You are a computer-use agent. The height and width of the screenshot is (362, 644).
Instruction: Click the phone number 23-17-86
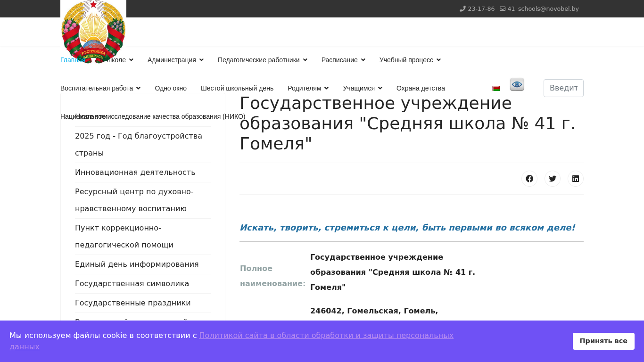tap(481, 8)
